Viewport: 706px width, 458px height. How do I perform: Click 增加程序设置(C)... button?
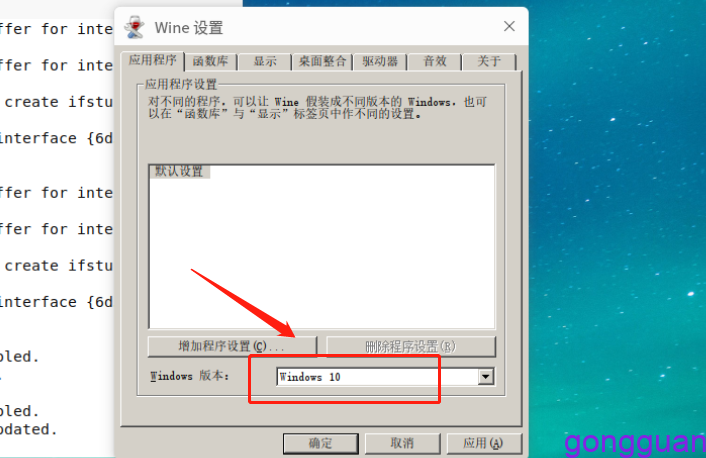click(x=232, y=346)
